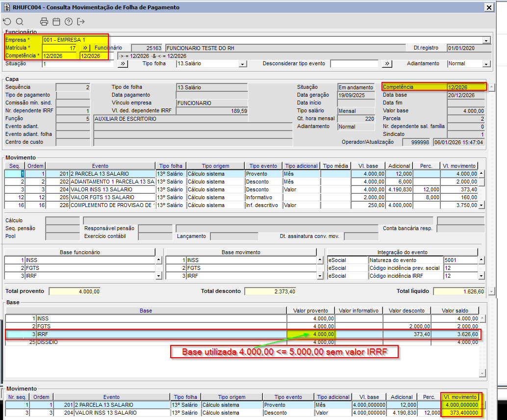The height and width of the screenshot is (420, 507).
Task: Click the Total desconto value field
Action: tap(270, 291)
